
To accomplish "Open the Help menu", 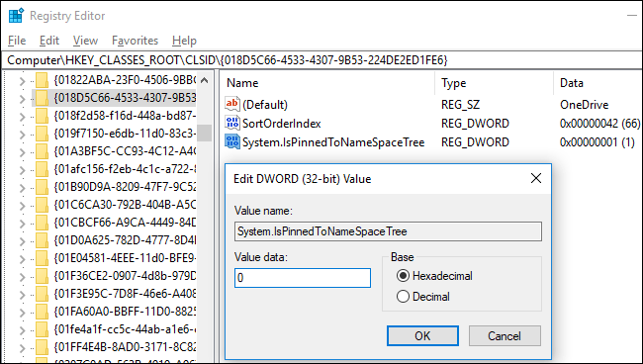I will 184,41.
